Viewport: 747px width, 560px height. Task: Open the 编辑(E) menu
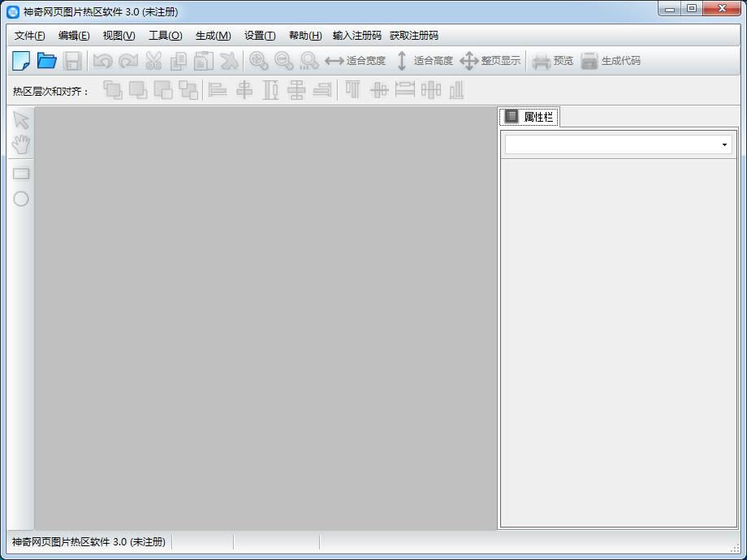(x=74, y=36)
